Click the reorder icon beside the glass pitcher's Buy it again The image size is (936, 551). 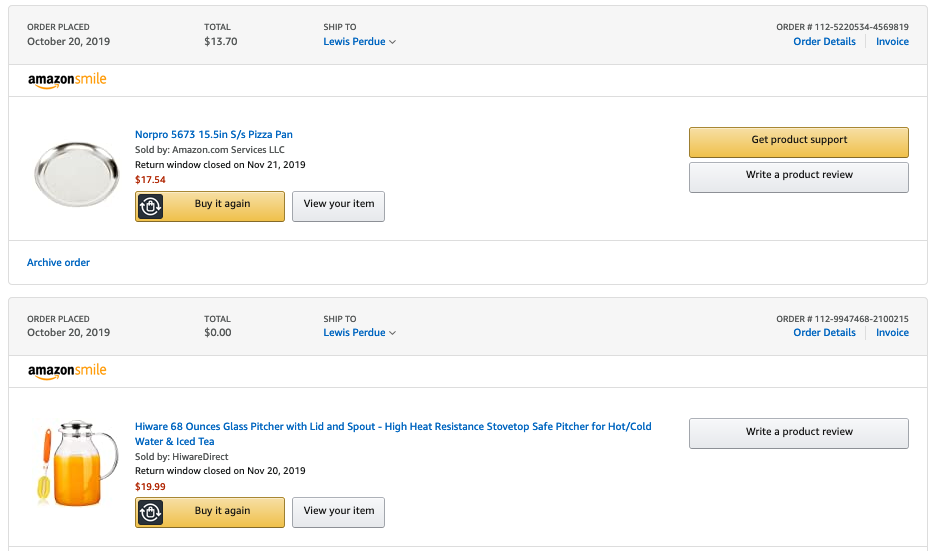point(150,512)
